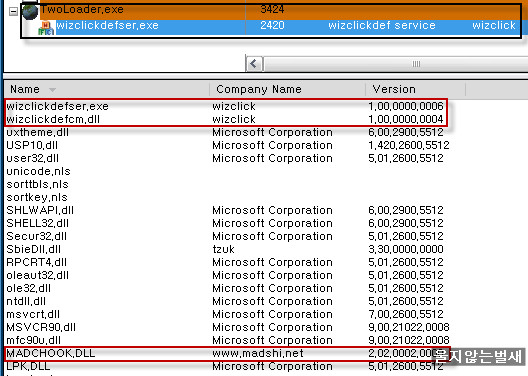Click version 3.30.0000.0000 cell

coord(406,249)
